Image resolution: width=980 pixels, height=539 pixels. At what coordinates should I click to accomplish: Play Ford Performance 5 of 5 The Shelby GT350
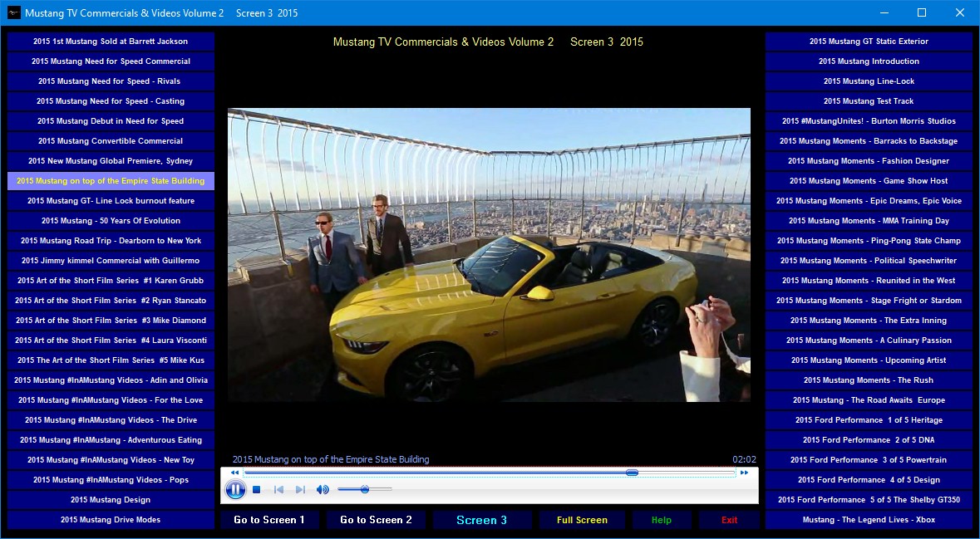coord(869,500)
